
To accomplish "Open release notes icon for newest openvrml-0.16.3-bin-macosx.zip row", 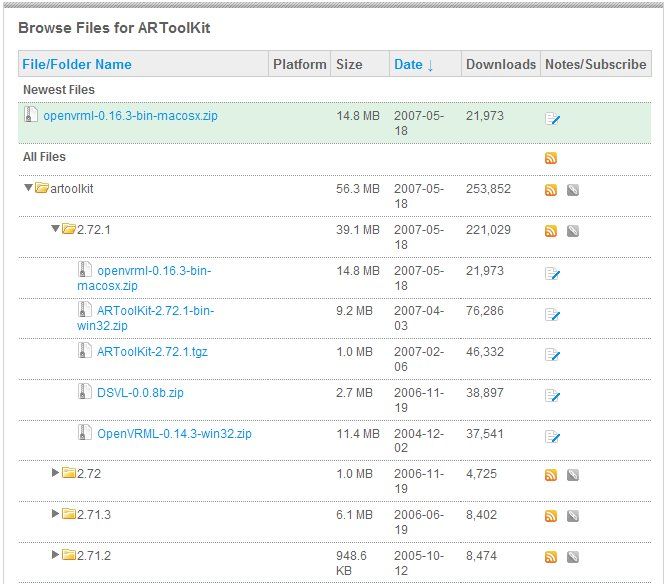I will (x=552, y=119).
